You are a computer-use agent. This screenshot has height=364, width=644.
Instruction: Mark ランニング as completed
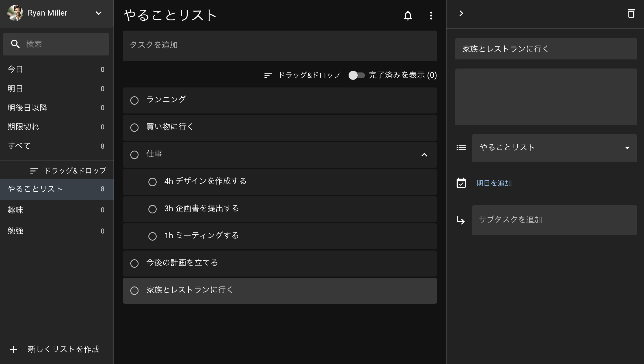pos(134,100)
